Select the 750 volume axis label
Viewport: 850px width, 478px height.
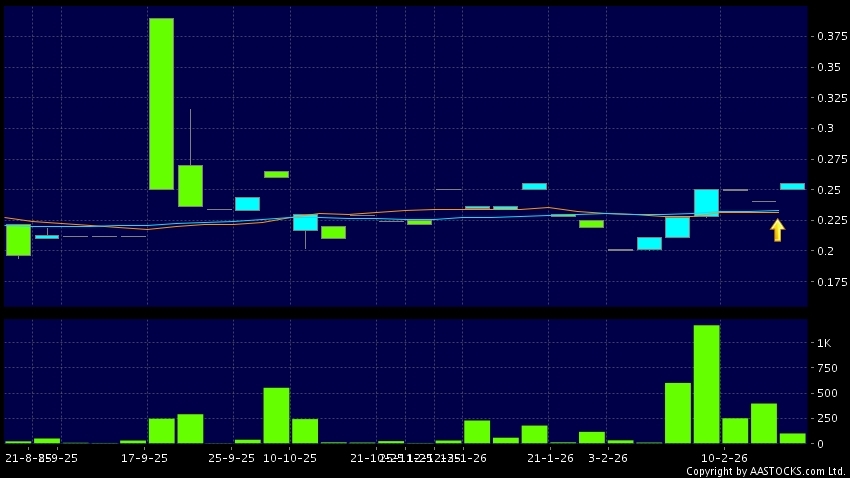(x=825, y=368)
